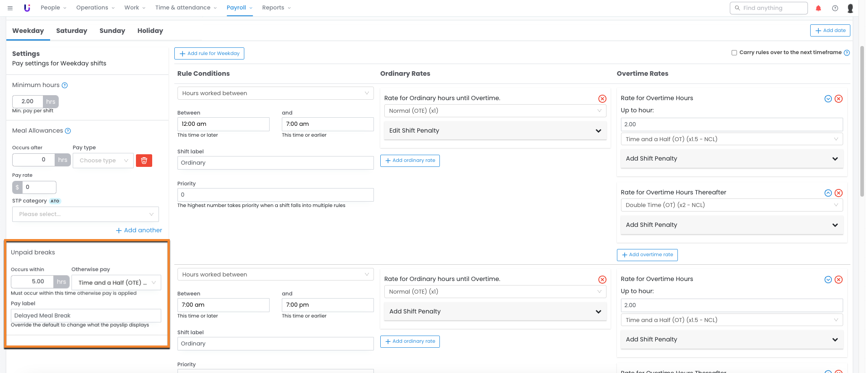Open the Choose type pay type dropdown
The image size is (868, 373).
coord(103,161)
